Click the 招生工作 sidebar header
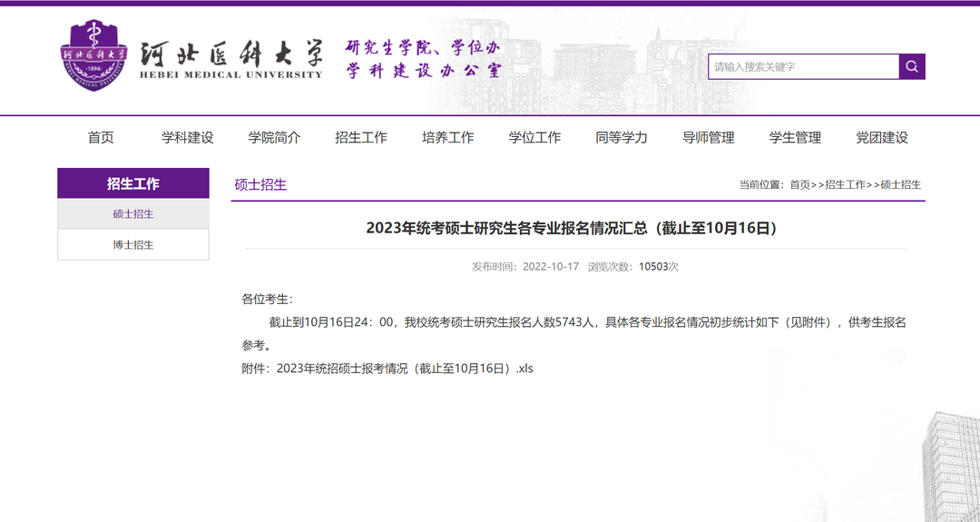 [133, 183]
